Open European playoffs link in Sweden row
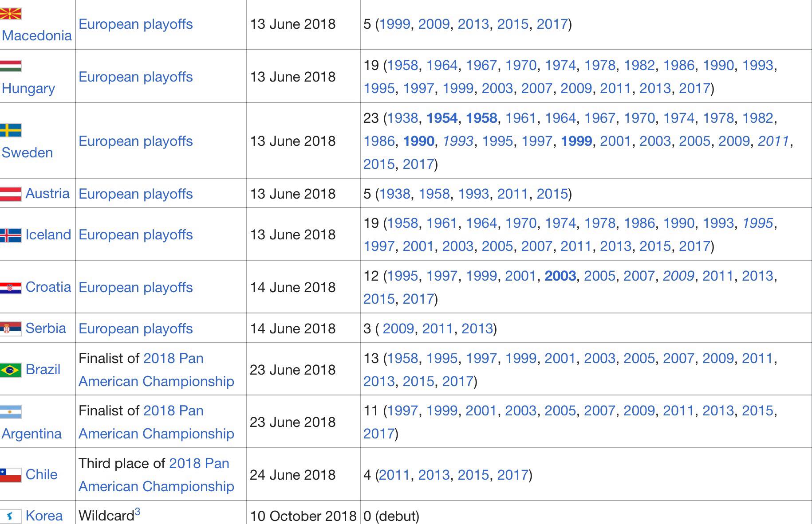 (x=136, y=141)
